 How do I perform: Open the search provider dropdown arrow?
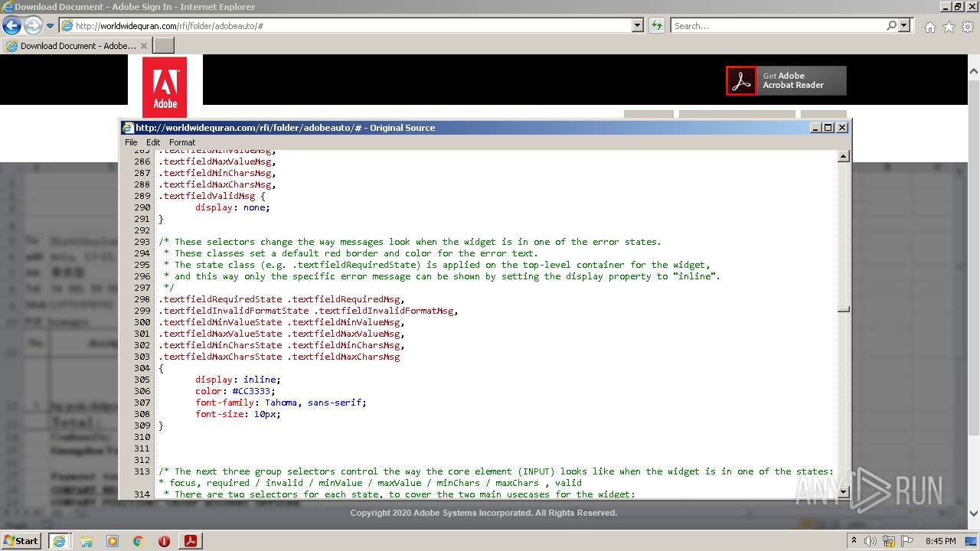click(x=905, y=26)
